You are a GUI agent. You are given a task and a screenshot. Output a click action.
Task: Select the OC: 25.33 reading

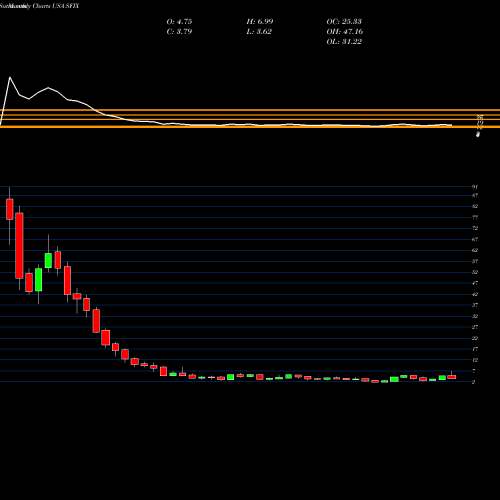[x=344, y=22]
